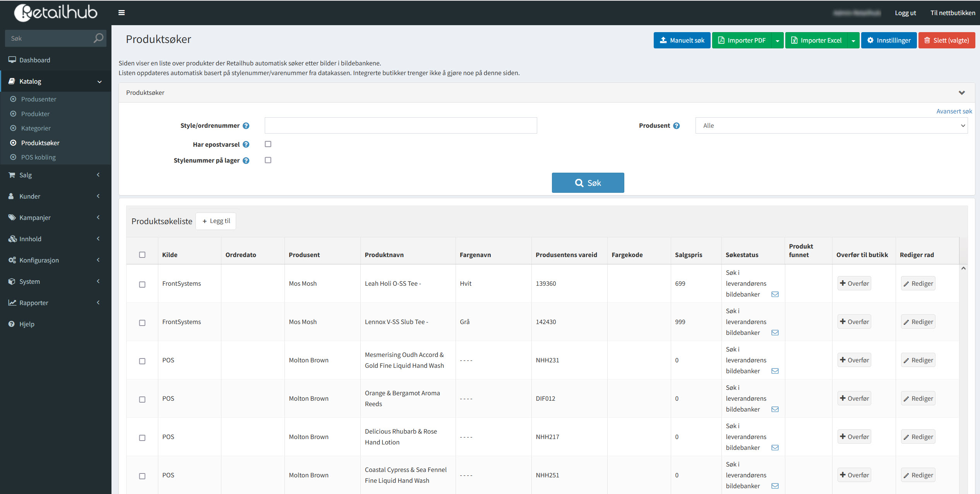Click the Stylenummer på lager help icon
The height and width of the screenshot is (494, 980).
(x=246, y=161)
